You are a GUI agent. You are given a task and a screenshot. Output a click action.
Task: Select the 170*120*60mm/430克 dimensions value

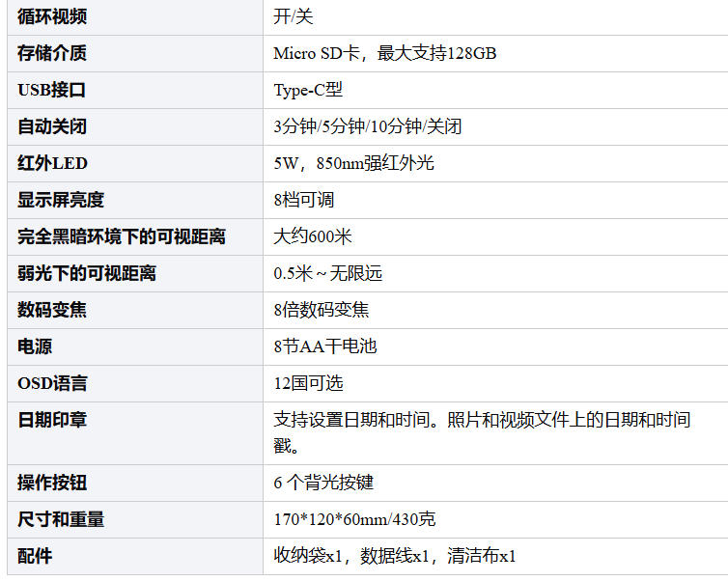click(354, 519)
